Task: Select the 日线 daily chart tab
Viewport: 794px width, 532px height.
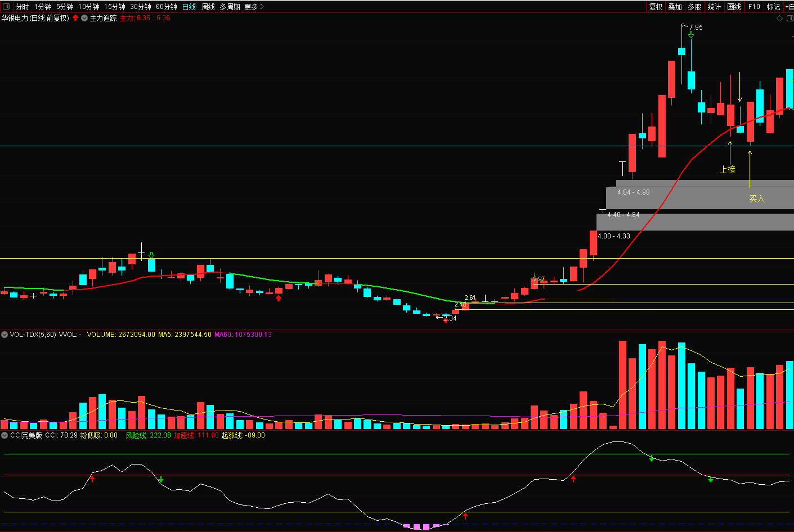Action: click(189, 7)
